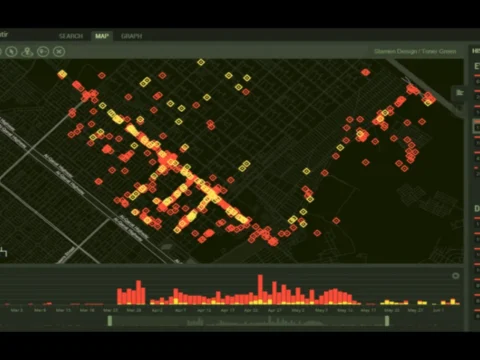
Task: Click the timeline settings circle icon
Action: coord(455,276)
